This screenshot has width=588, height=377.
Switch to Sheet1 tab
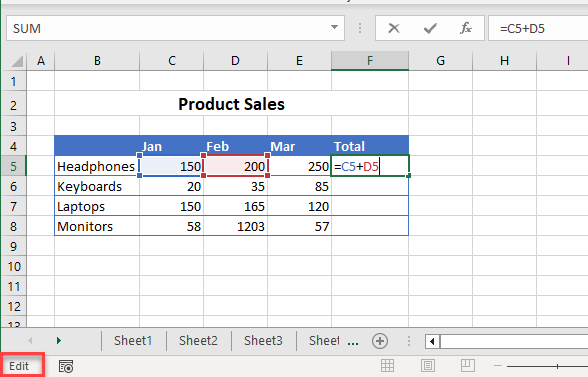click(x=133, y=341)
